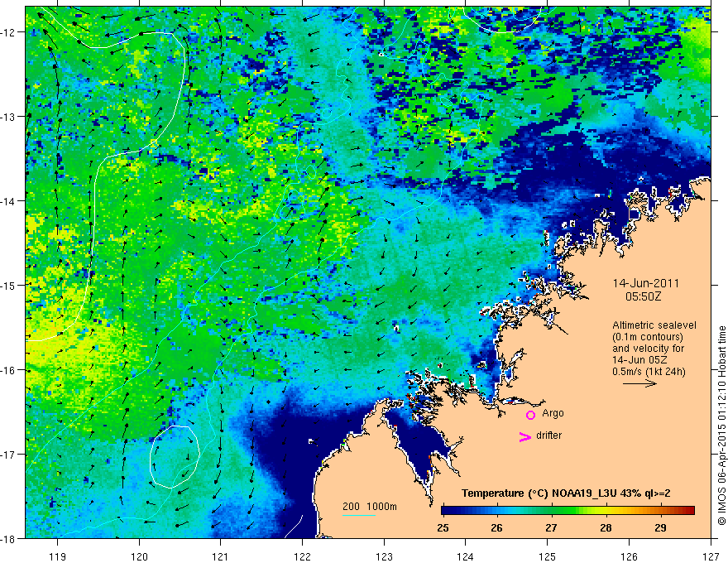This screenshot has height=563, width=728.
Task: Click the 0.5m/s velocity scale arrow
Action: tap(639, 383)
